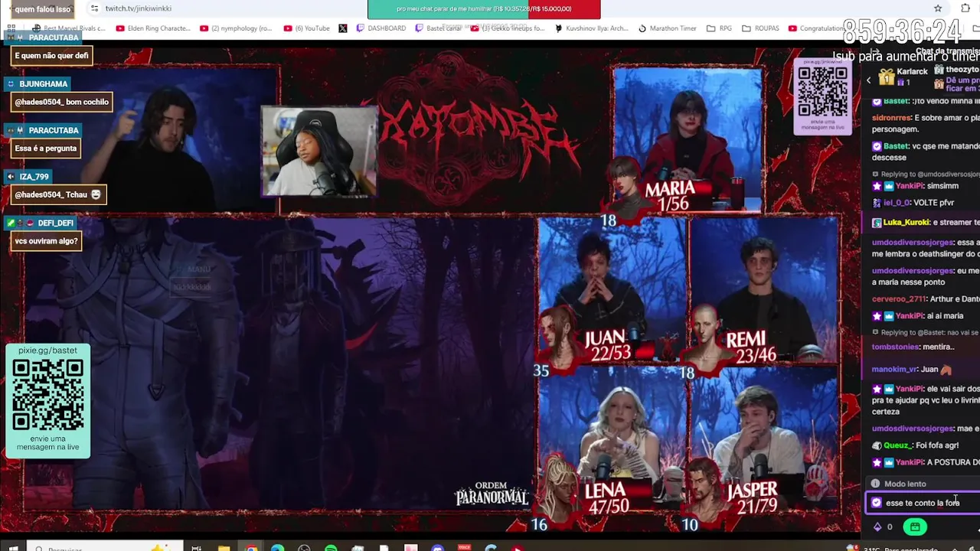Click Remi's webcam feed

coord(763,291)
